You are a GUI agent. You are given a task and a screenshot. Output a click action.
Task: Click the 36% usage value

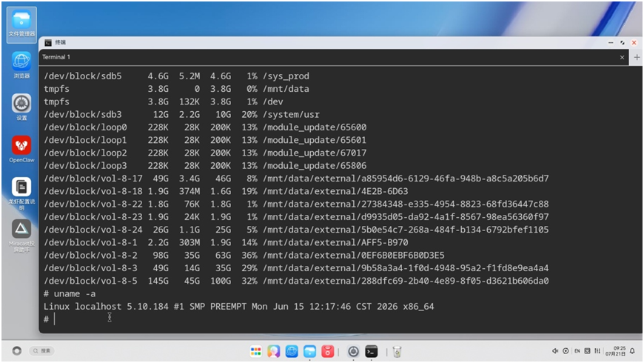click(249, 255)
